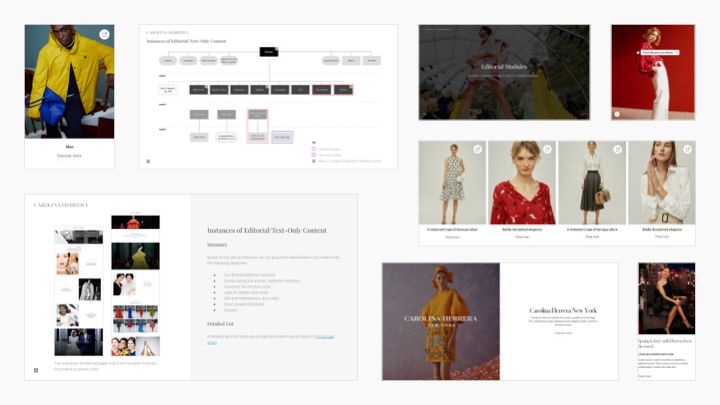Select the white shirt product photo

coord(662,183)
